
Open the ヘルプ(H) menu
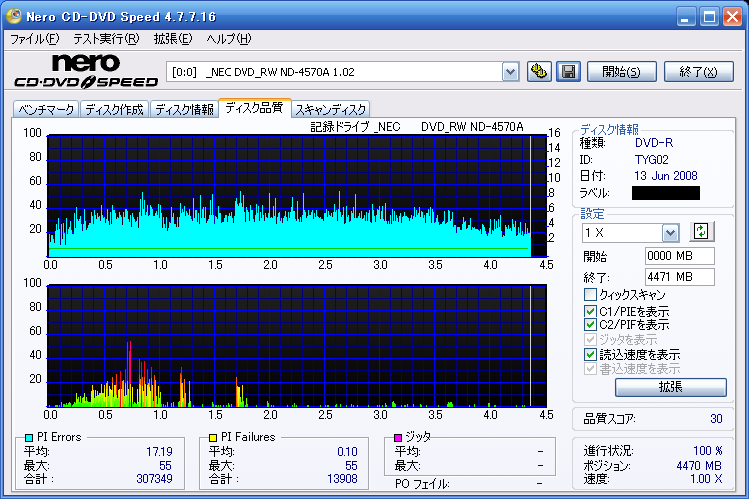pyautogui.click(x=228, y=39)
